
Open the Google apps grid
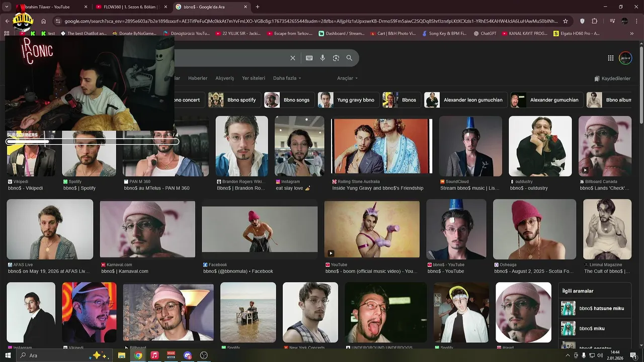pos(611,58)
